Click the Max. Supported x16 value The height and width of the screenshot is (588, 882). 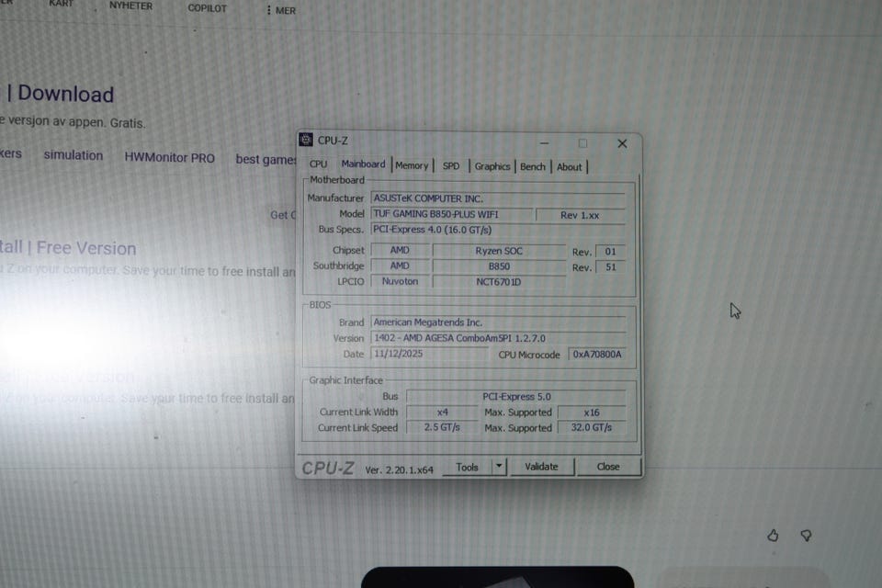pyautogui.click(x=592, y=413)
